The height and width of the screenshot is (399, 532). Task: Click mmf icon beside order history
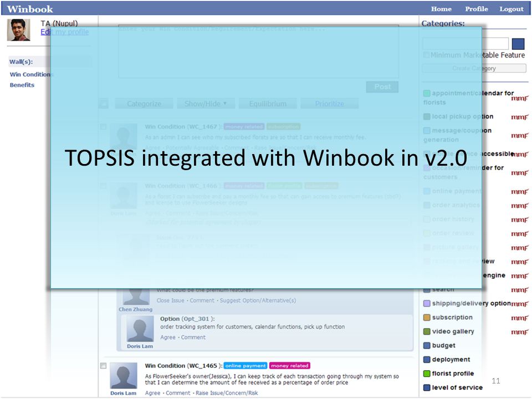pos(519,220)
